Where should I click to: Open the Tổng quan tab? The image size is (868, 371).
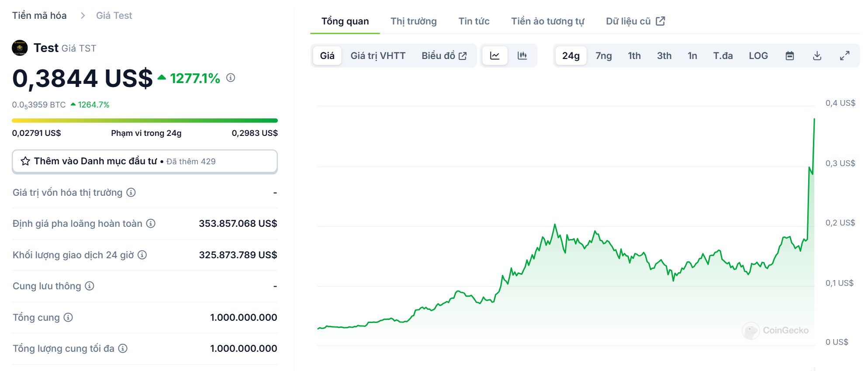tap(345, 21)
